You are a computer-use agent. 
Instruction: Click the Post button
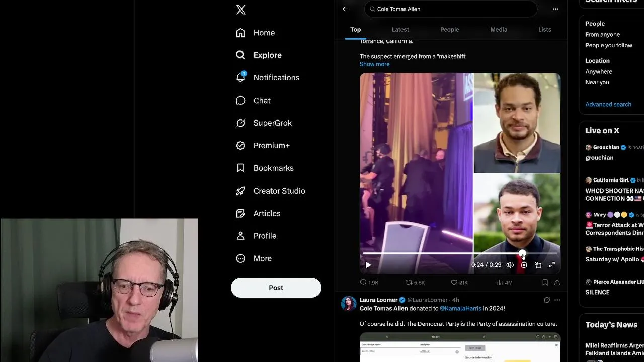[276, 288]
